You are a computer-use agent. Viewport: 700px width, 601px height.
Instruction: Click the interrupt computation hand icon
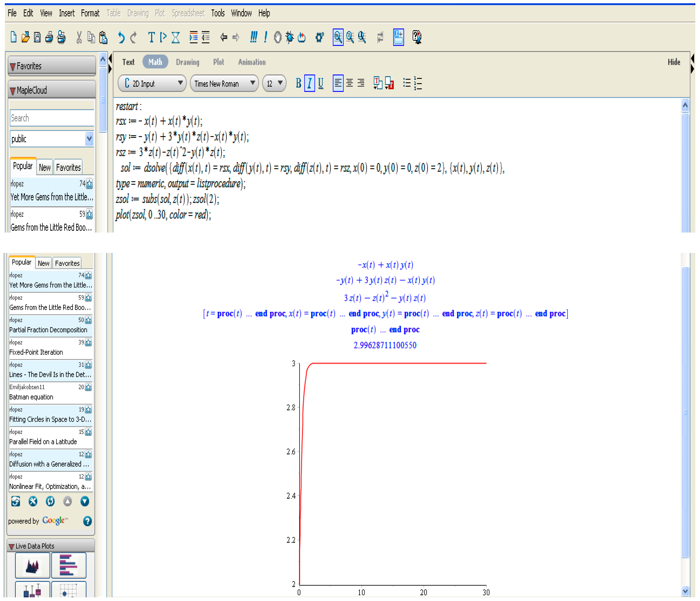click(x=278, y=37)
